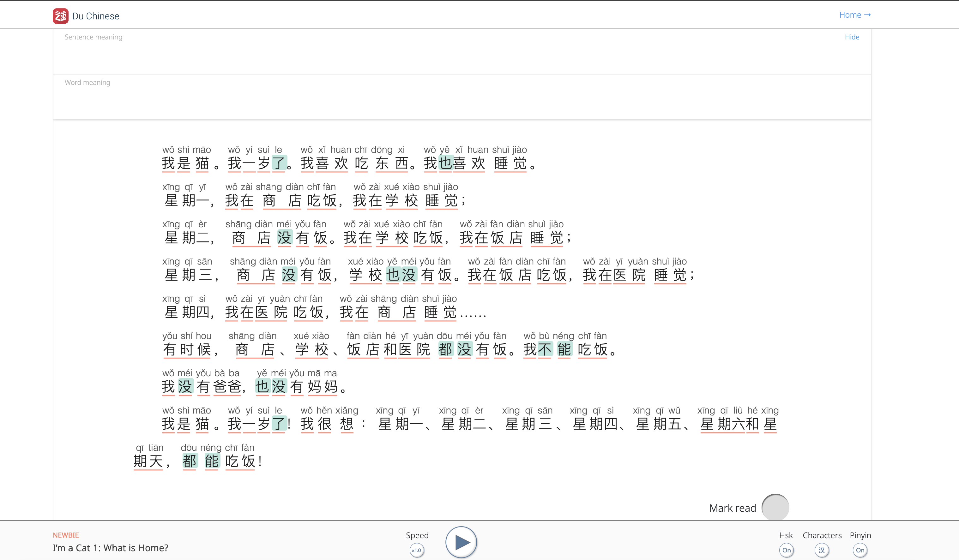This screenshot has height=560, width=959.
Task: Change the x1.0 playback speed
Action: click(x=417, y=550)
